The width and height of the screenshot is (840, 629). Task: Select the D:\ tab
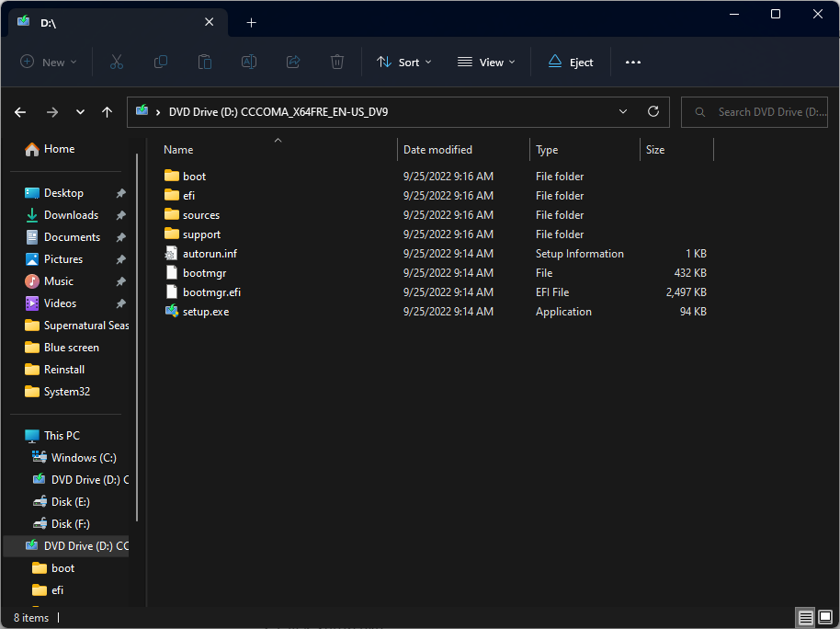pos(118,22)
